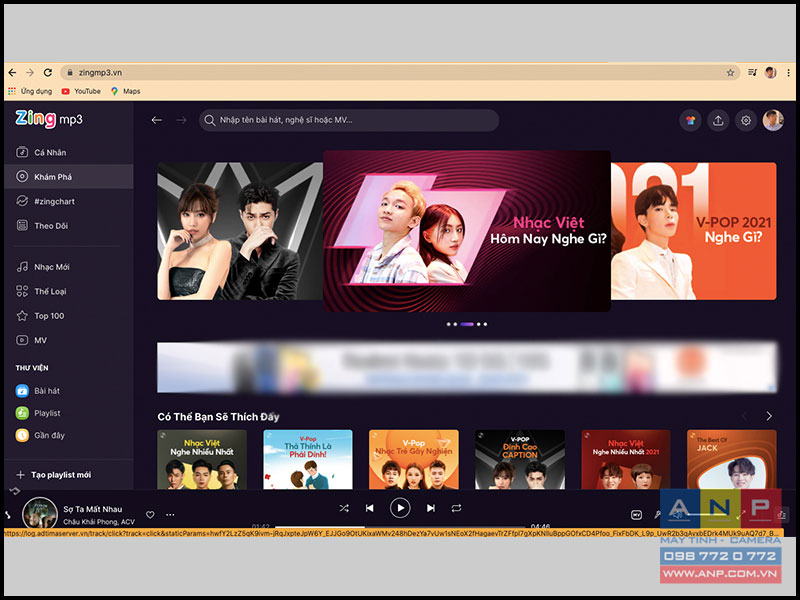Click artist Châu Khải Phong, ACV

point(99,521)
